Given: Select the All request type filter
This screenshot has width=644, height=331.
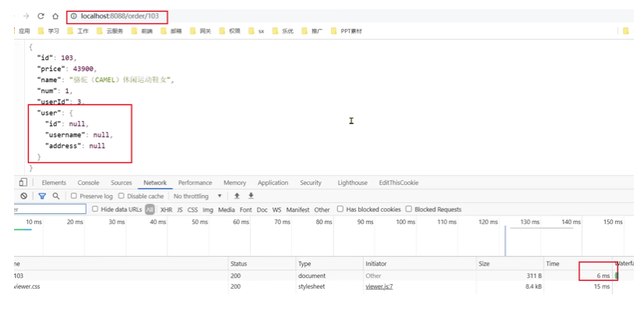Looking at the screenshot, I should coord(150,209).
